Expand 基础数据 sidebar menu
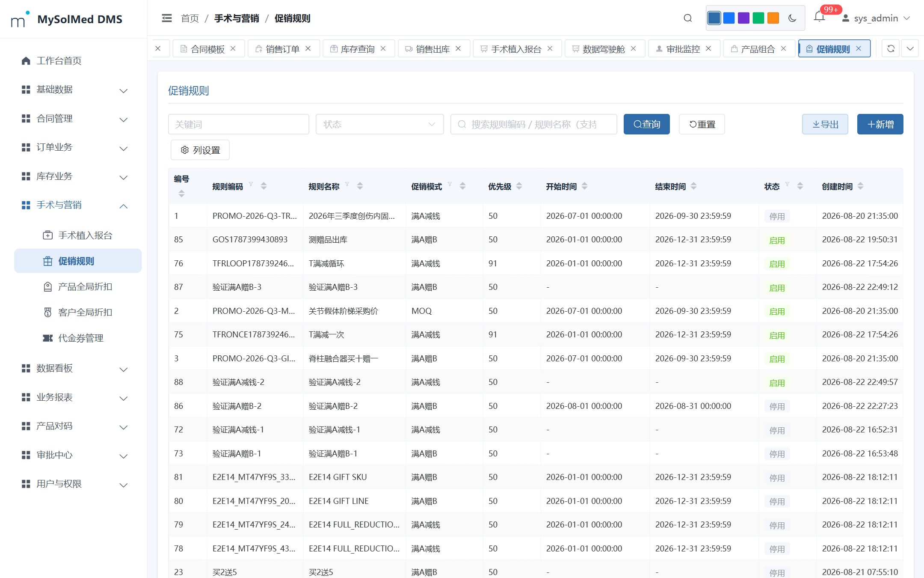This screenshot has height=578, width=924. 75,89
